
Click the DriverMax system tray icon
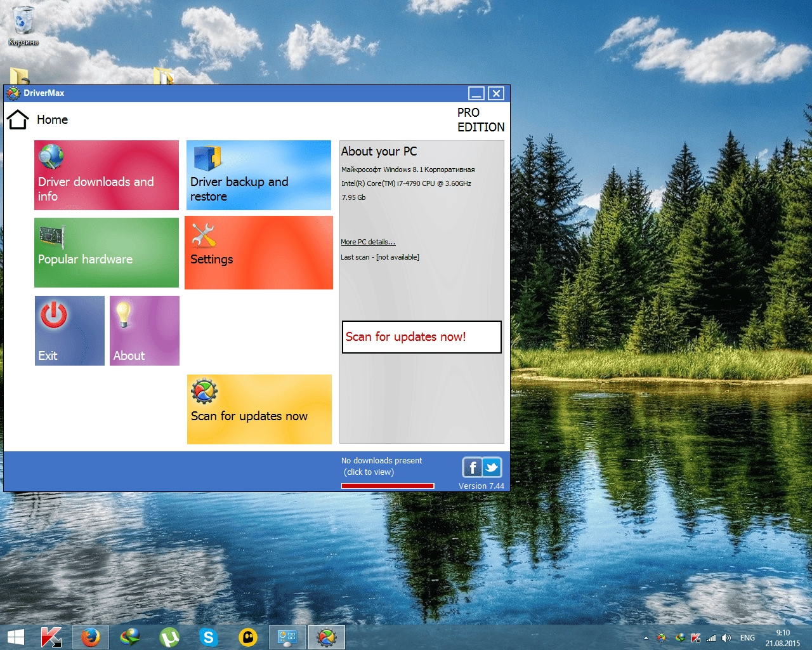coord(661,638)
